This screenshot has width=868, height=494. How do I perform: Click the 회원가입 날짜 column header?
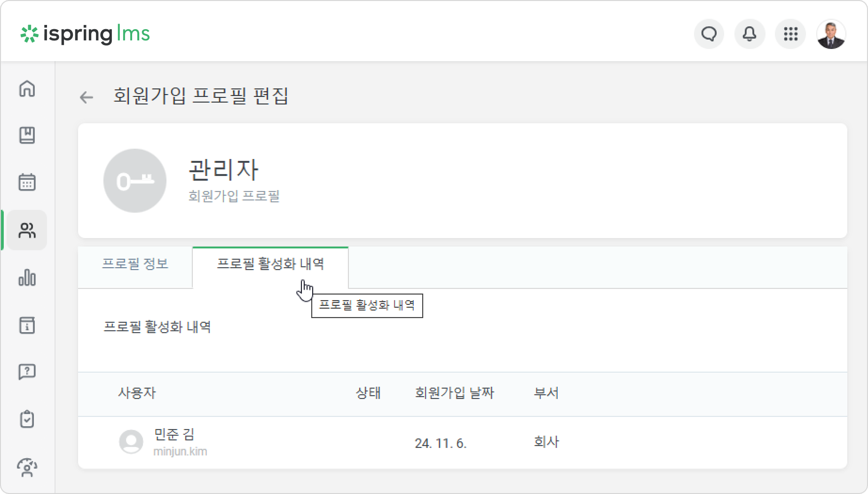[454, 393]
